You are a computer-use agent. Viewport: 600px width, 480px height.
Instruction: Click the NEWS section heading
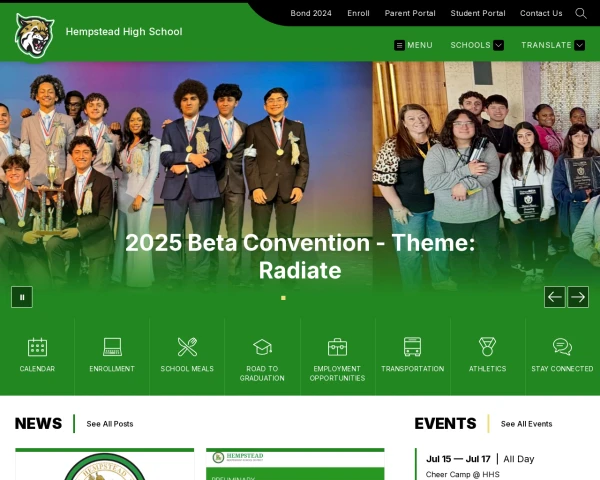tap(38, 423)
